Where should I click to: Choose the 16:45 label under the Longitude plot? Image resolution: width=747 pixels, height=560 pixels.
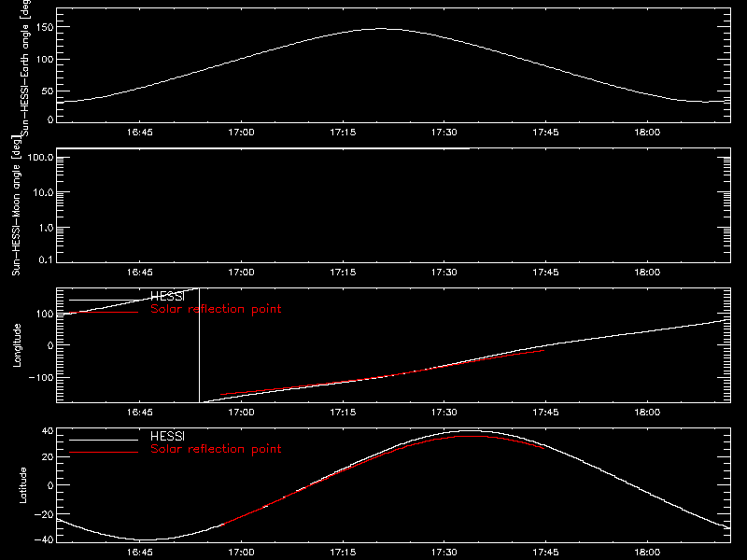[139, 413]
